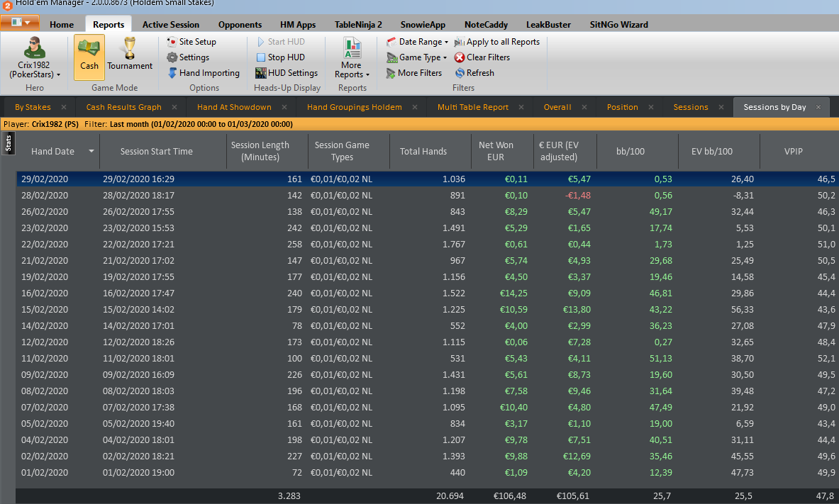Viewport: 839px width, 504px height.
Task: Toggle Hand Date sort arrow
Action: [91, 152]
